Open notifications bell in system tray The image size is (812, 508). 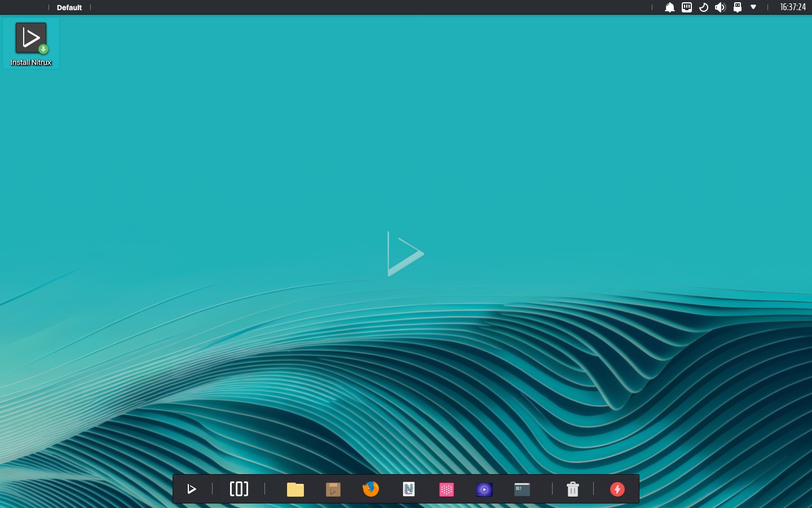click(x=670, y=7)
